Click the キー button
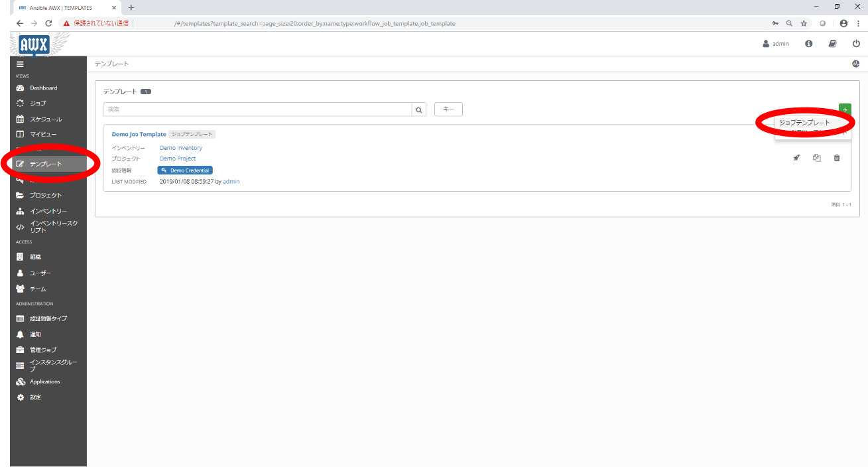This screenshot has width=868, height=467. [x=448, y=109]
